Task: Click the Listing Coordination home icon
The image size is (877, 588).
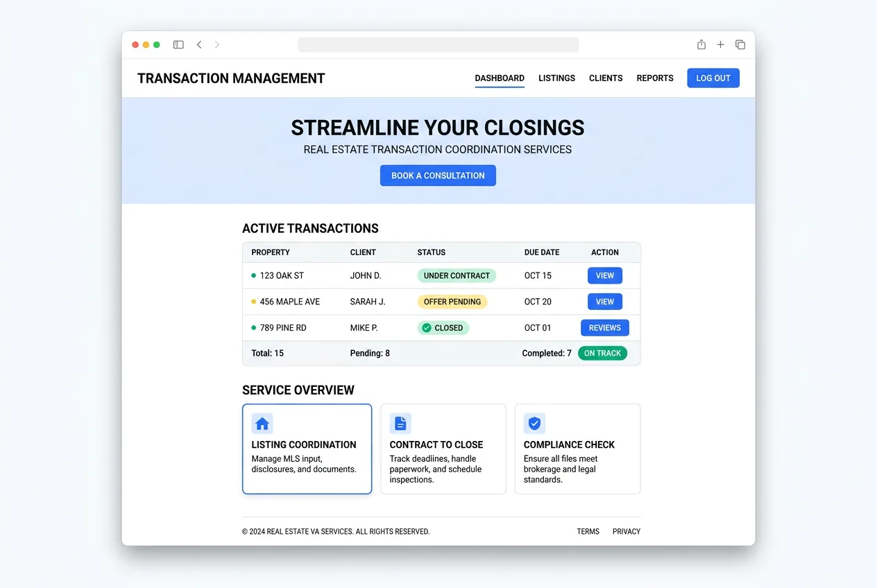Action: click(262, 423)
